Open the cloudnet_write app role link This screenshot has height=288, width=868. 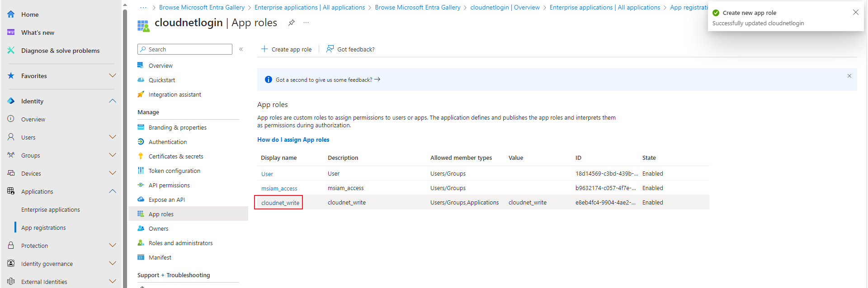coord(280,203)
